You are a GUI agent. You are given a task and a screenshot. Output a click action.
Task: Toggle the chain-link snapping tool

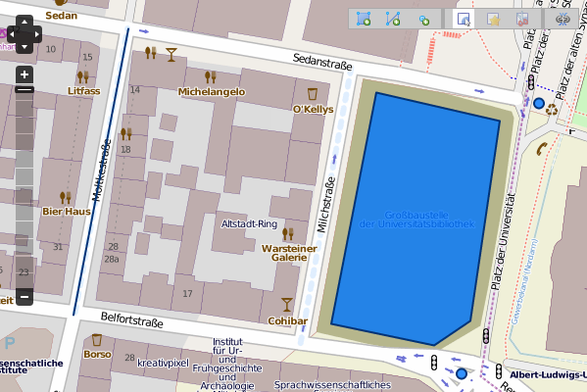(563, 19)
